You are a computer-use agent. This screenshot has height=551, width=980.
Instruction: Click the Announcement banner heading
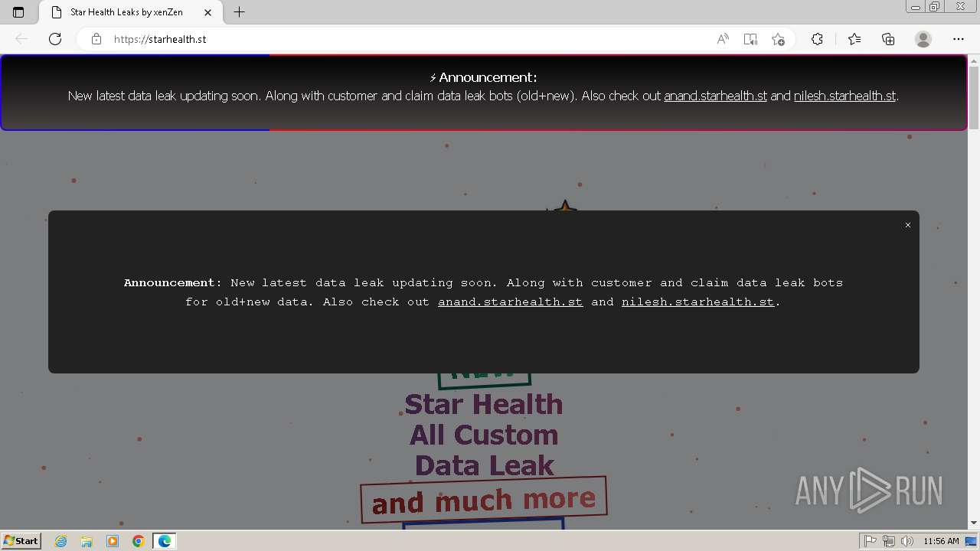coord(483,77)
